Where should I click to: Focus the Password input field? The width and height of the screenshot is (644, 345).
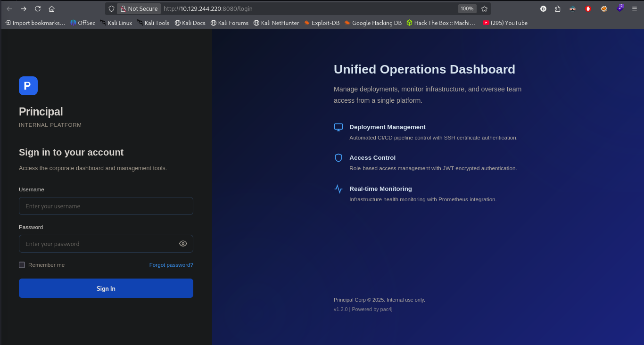click(106, 244)
